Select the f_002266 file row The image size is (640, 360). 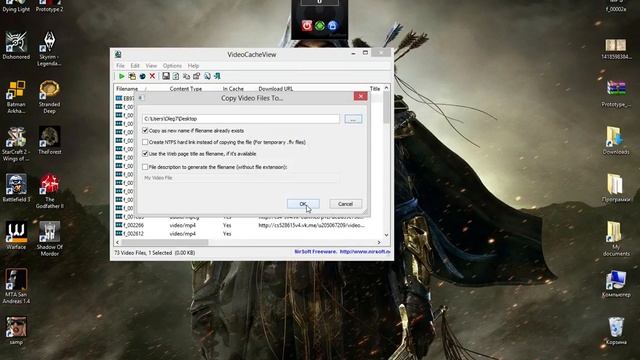click(248, 225)
